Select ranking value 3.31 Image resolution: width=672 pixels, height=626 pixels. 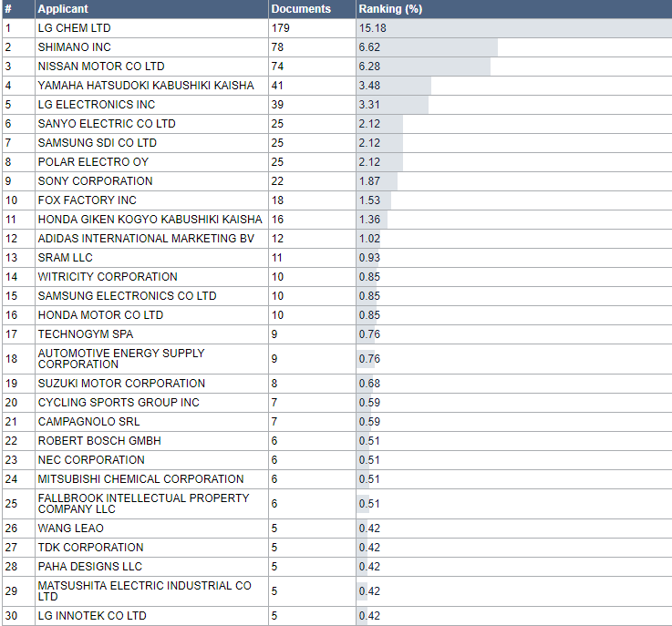pyautogui.click(x=369, y=105)
